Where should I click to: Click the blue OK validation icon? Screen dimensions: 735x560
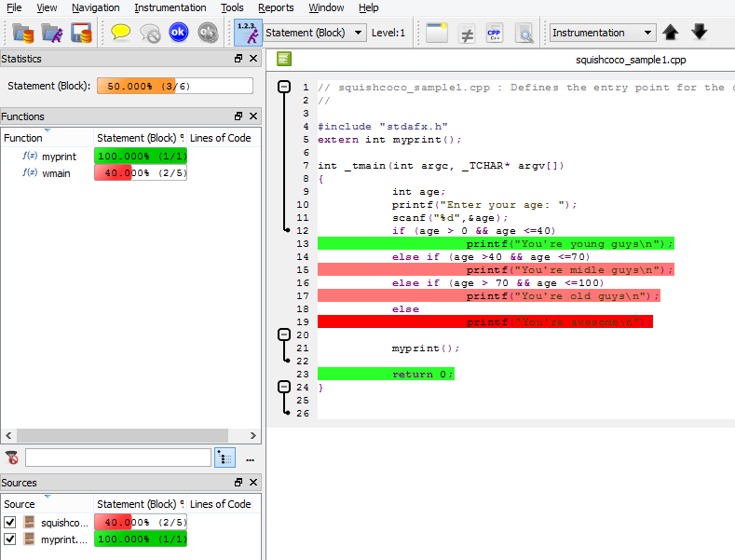pyautogui.click(x=178, y=33)
